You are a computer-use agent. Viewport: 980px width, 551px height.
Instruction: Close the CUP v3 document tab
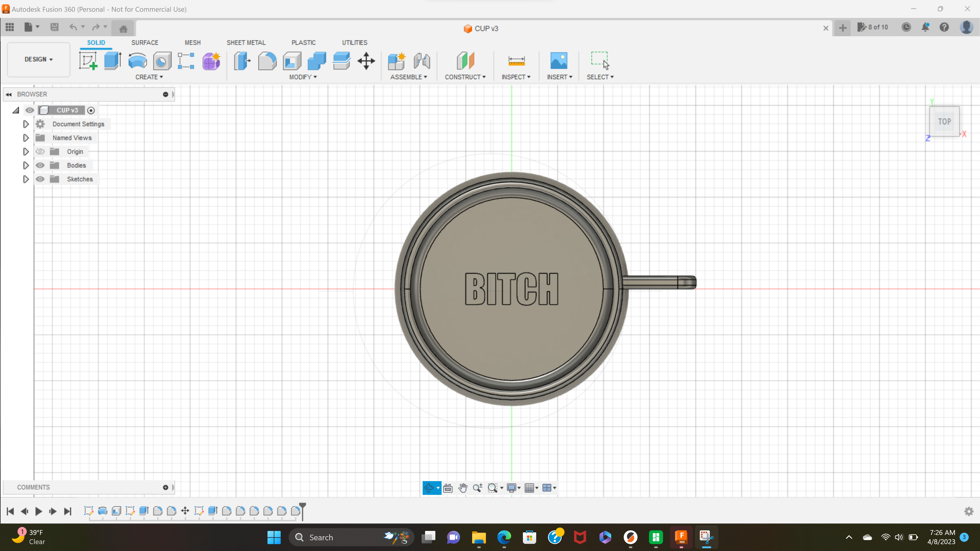pos(826,28)
